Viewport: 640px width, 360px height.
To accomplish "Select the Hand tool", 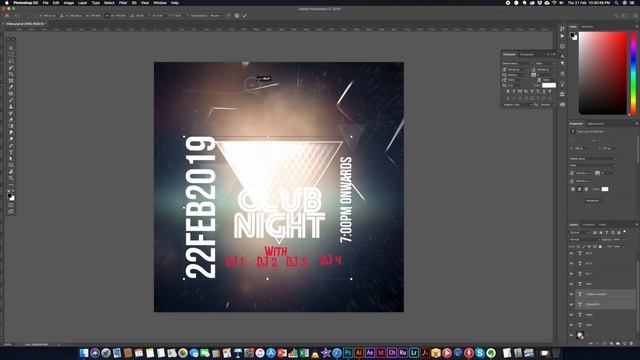I will 11,171.
